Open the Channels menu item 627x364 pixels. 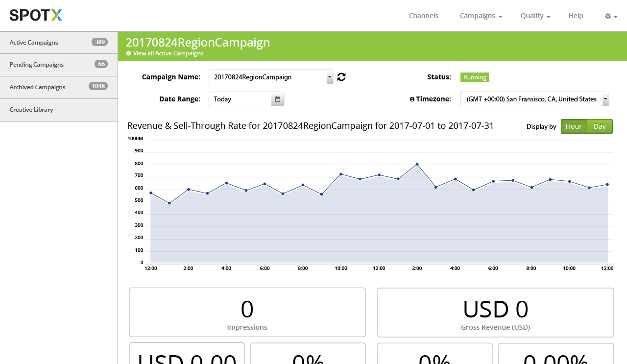(x=423, y=16)
